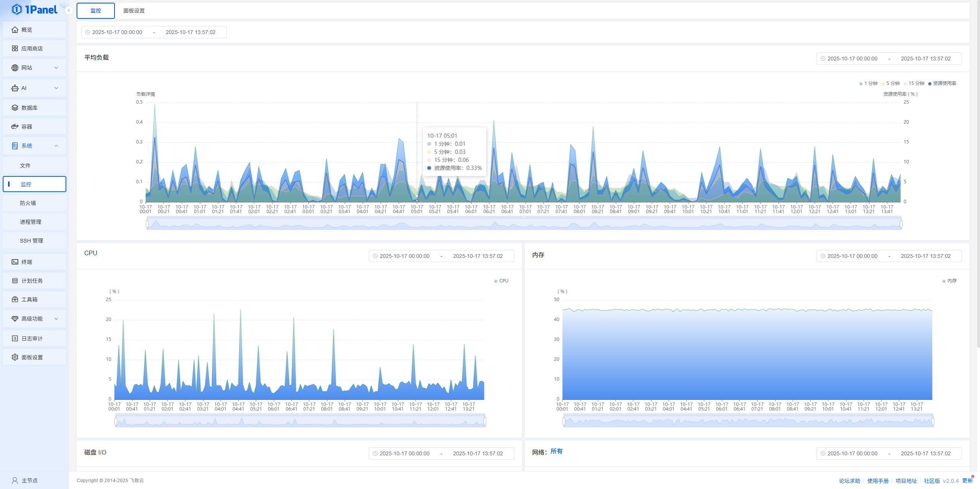Image resolution: width=980 pixels, height=489 pixels.
Task: Expand the 高级功能 sidebar menu
Action: 56,319
